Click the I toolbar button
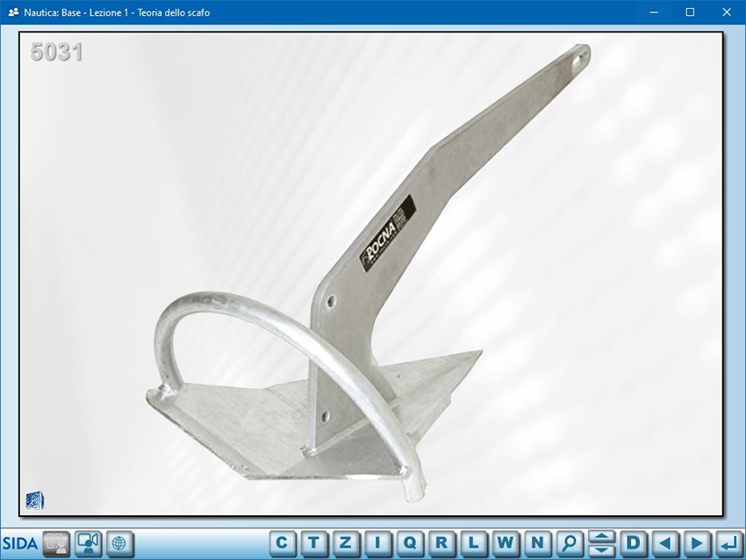Viewport: 746px width, 560px height. [377, 542]
